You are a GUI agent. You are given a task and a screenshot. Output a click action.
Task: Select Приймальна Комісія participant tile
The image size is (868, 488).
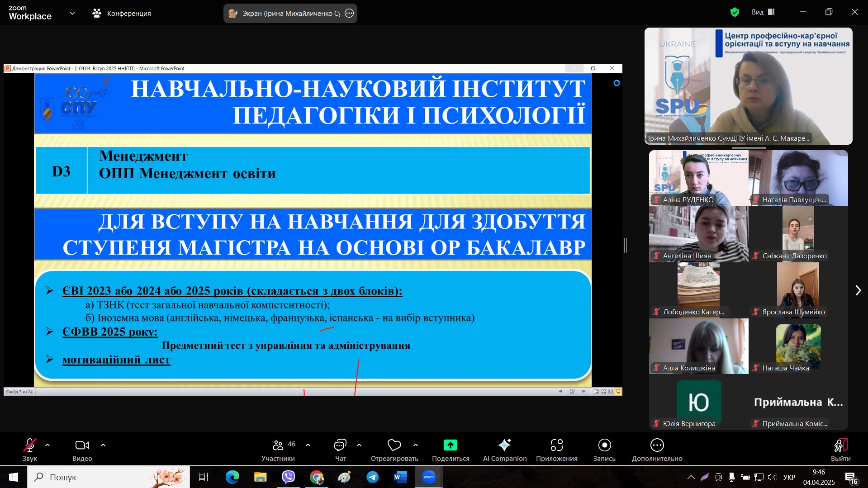tap(798, 403)
